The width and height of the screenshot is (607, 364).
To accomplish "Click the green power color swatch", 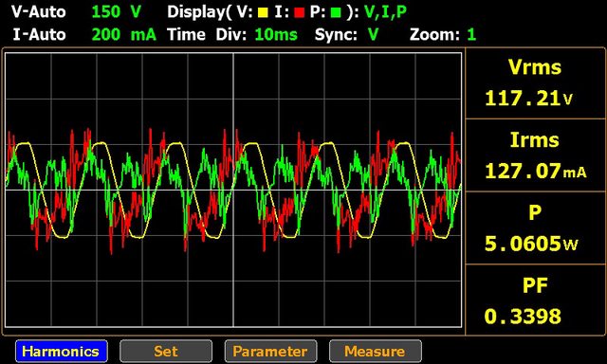I will click(x=336, y=13).
